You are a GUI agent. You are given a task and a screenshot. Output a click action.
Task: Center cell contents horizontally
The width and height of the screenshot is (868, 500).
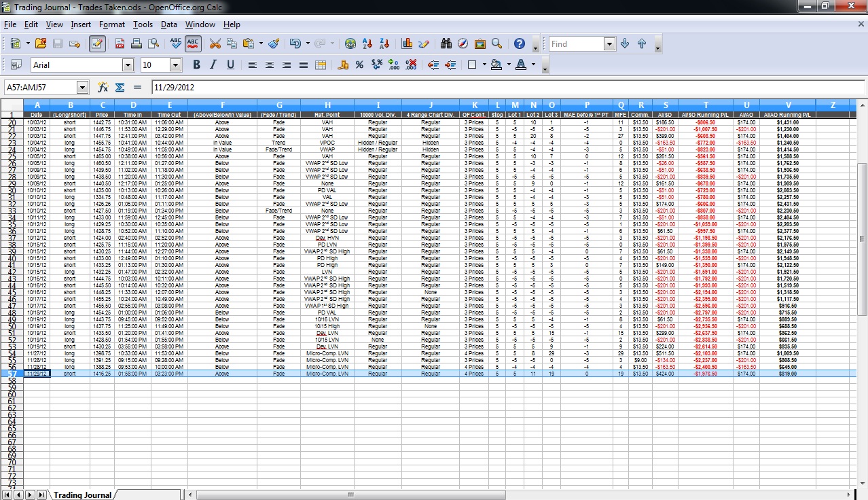click(x=270, y=65)
